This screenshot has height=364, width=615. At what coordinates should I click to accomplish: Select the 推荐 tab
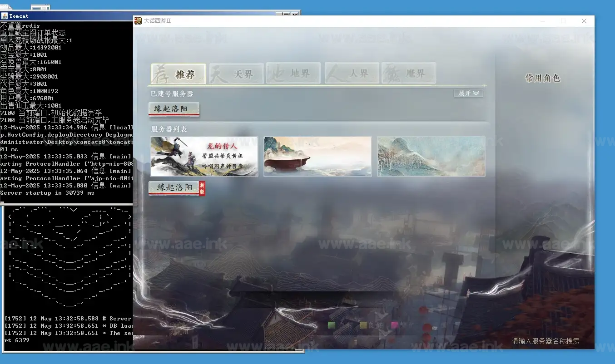[178, 74]
